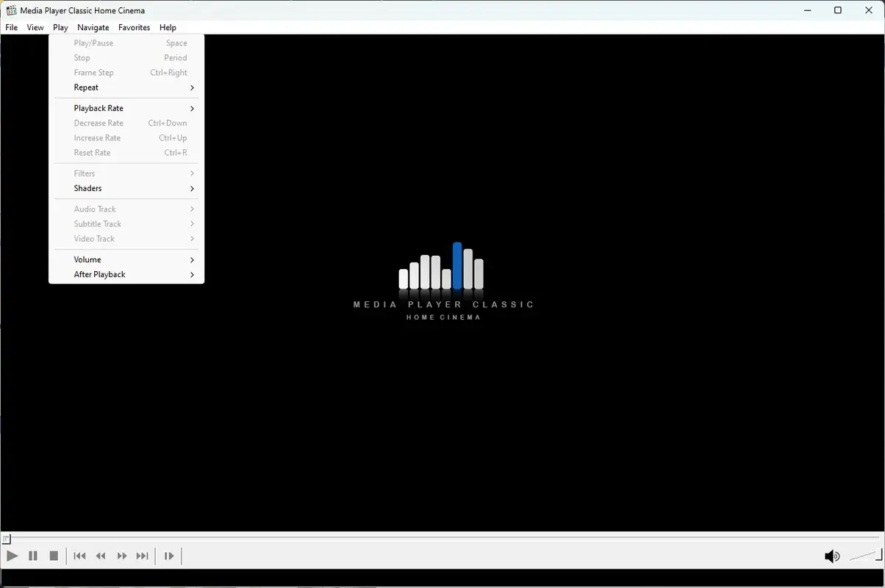Open the Favorites menu
885x588 pixels.
click(x=134, y=27)
